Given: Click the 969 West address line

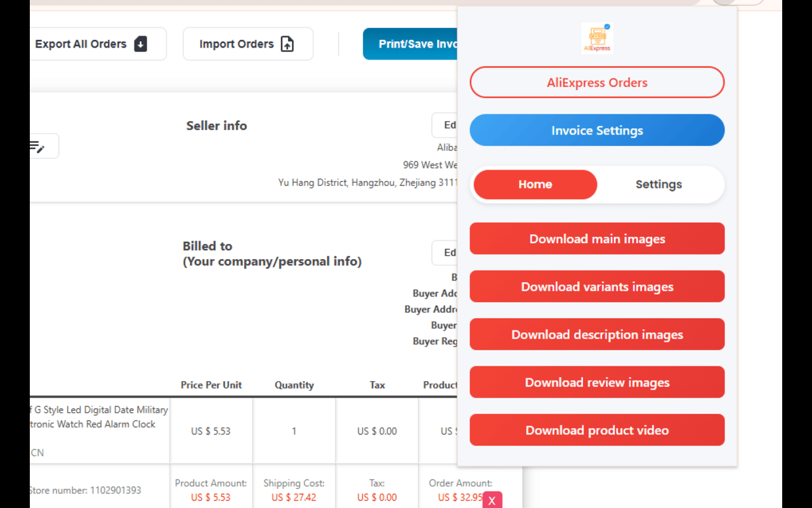Looking at the screenshot, I should [x=430, y=164].
